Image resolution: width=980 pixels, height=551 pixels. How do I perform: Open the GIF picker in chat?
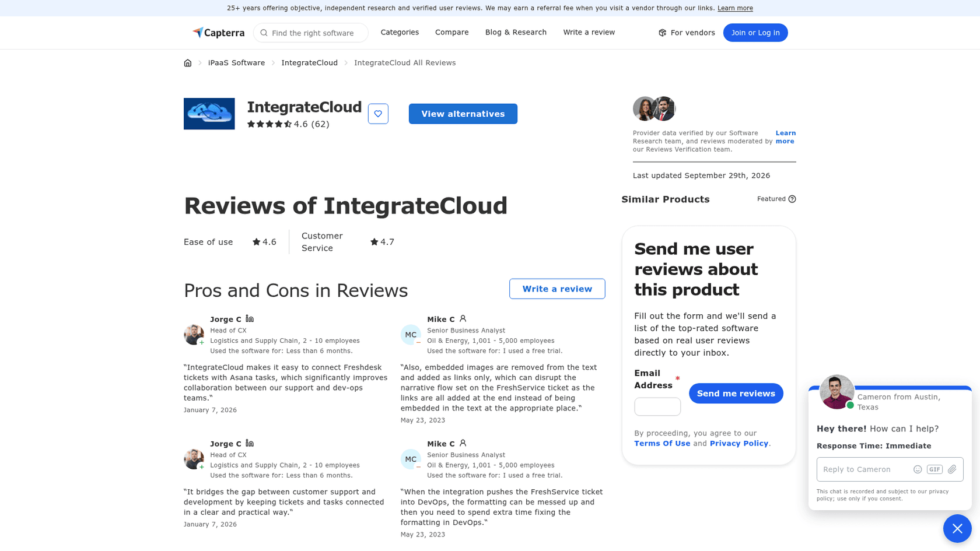[935, 469]
